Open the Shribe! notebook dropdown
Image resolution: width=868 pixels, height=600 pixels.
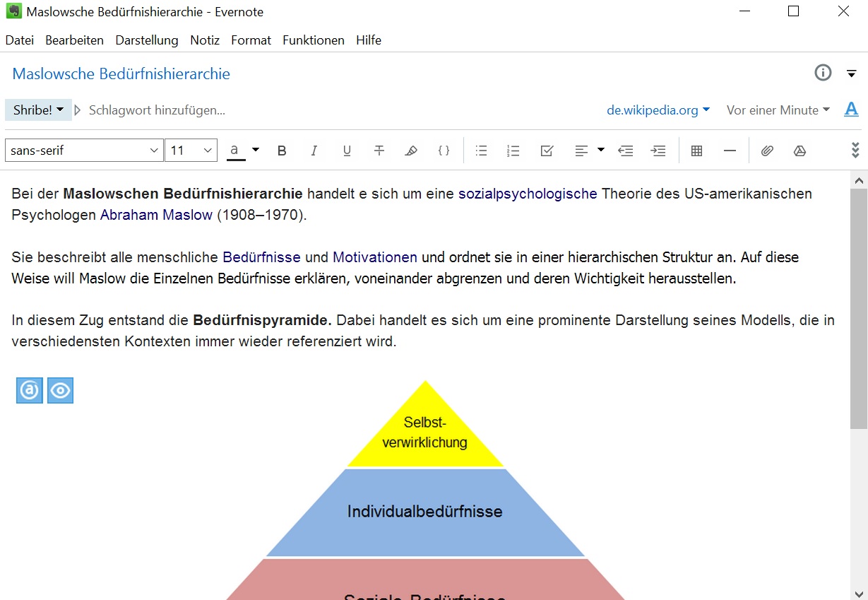coord(38,110)
